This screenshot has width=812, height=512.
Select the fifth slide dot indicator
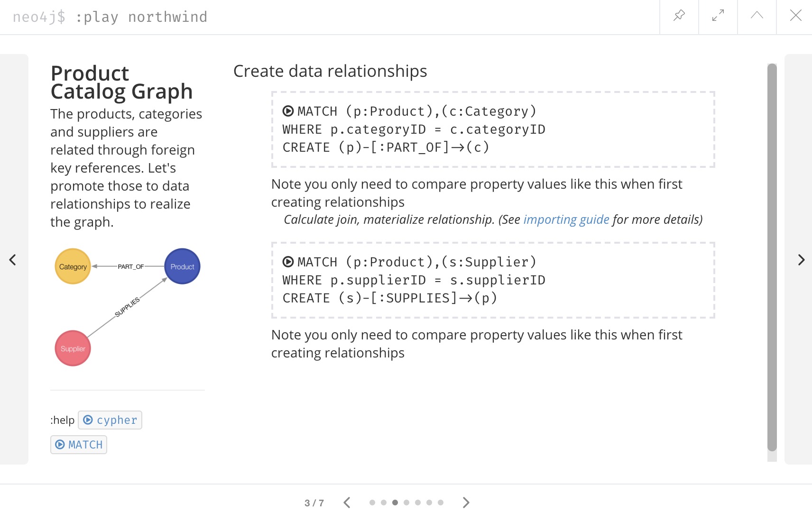(x=418, y=503)
